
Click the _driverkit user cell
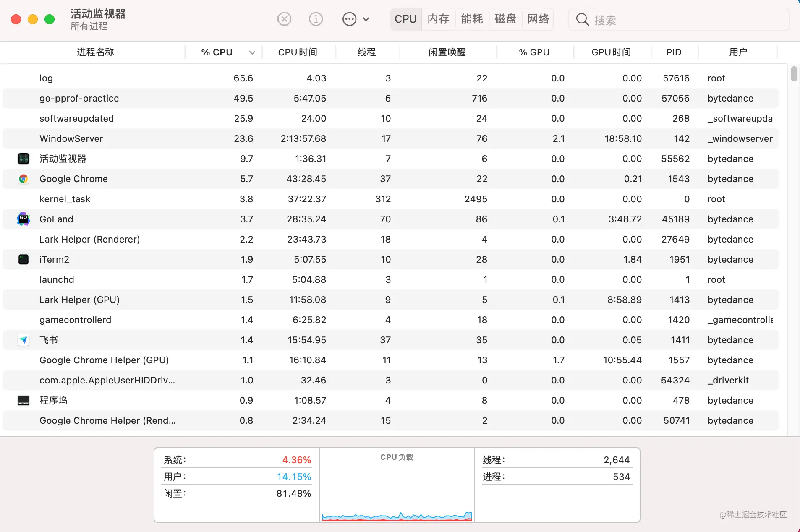tap(728, 380)
